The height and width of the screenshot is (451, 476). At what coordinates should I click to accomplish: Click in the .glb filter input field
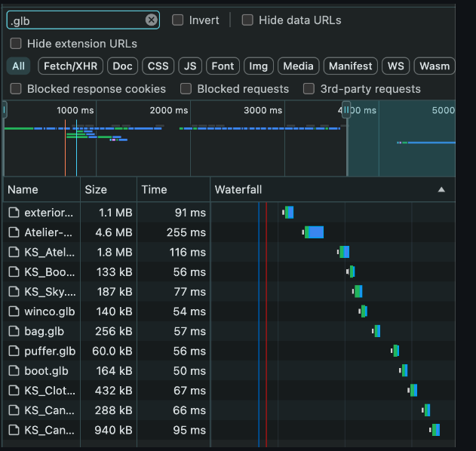(x=75, y=20)
